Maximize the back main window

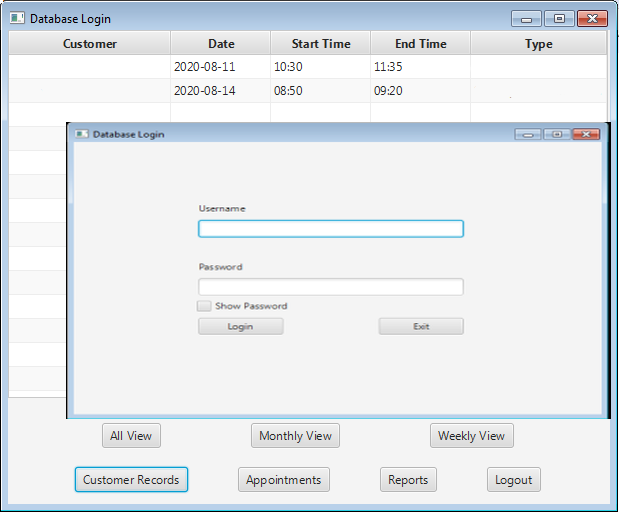click(x=559, y=19)
